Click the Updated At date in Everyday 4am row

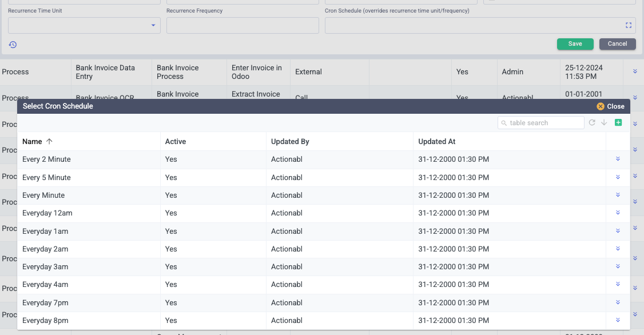click(454, 285)
